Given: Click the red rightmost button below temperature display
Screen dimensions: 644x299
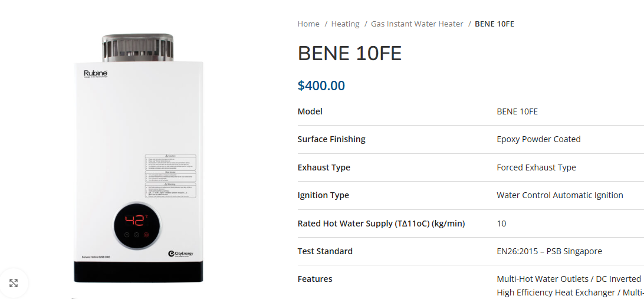Looking at the screenshot, I should pyautogui.click(x=147, y=234).
